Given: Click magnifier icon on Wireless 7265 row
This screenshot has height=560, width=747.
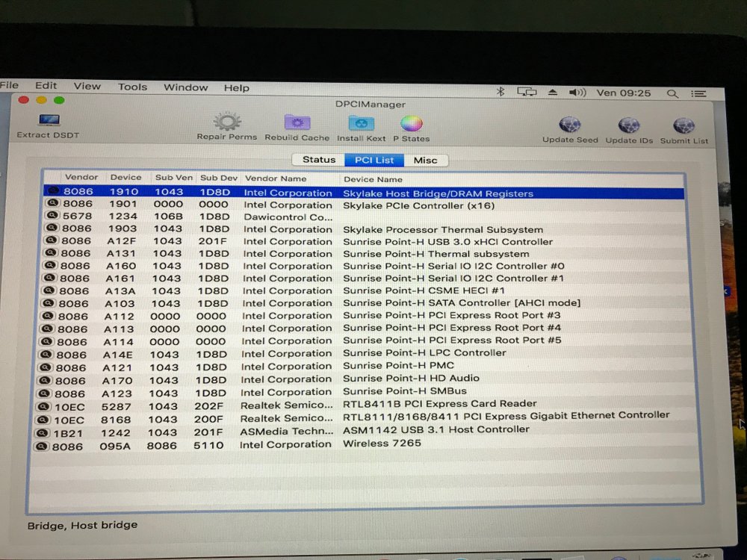Looking at the screenshot, I should (x=41, y=447).
